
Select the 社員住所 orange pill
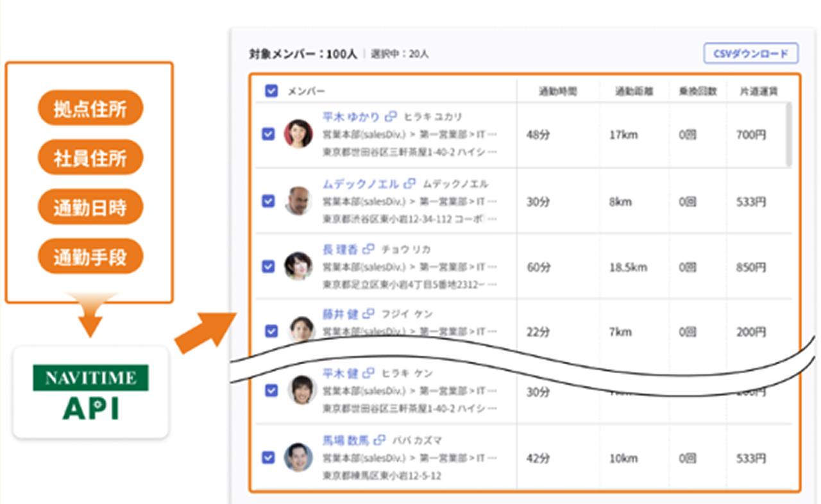90,158
